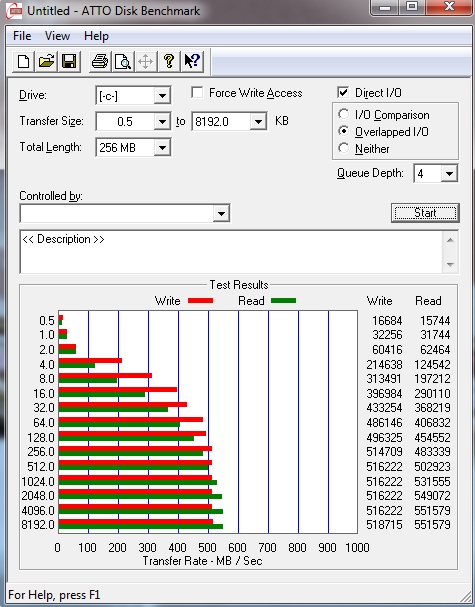Enable Force Write Access checkbox

pos(197,93)
